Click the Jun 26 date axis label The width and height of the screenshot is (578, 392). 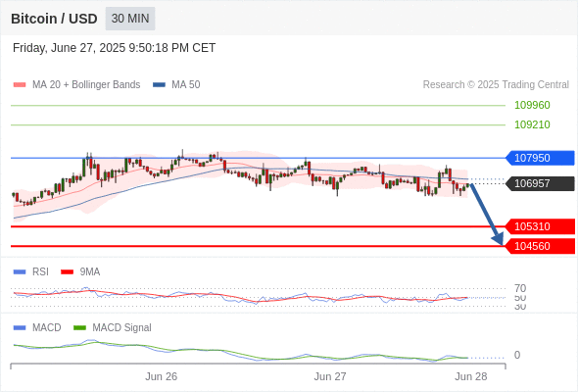(x=161, y=376)
